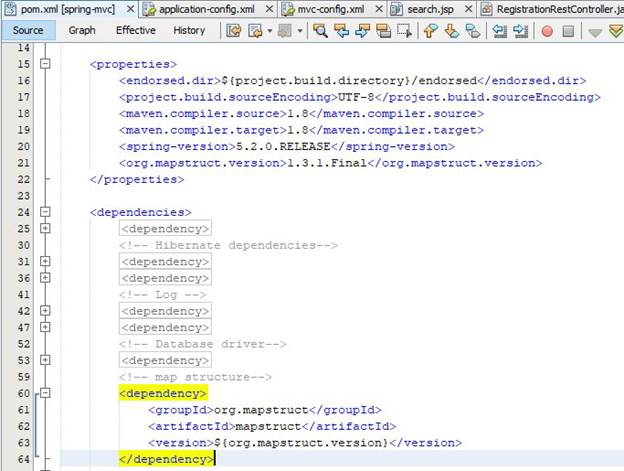Screen dimensions: 624x471
Task: Click the collapsed dependency box on line 25
Action: coord(165,229)
